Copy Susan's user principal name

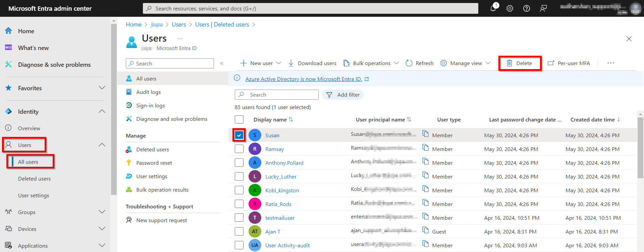click(x=425, y=134)
